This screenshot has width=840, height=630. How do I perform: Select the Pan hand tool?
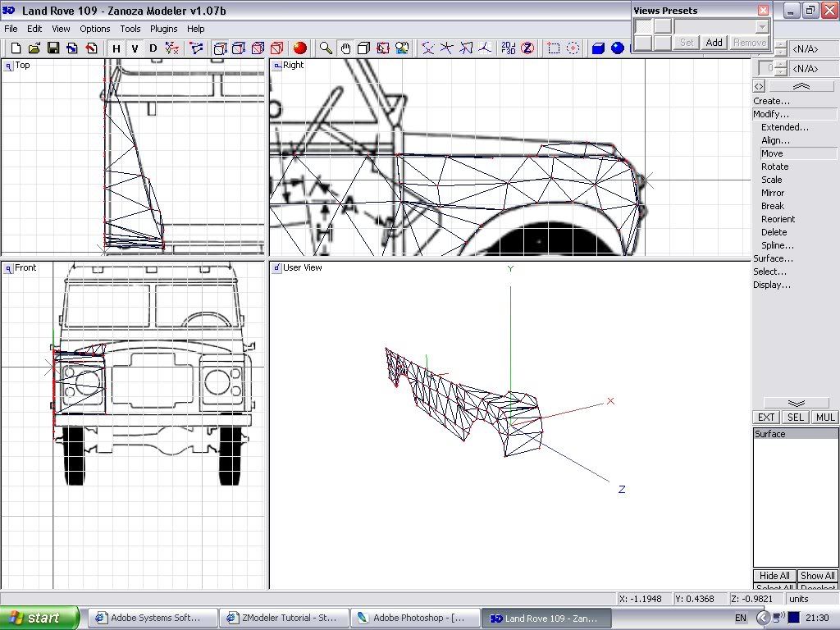click(345, 48)
